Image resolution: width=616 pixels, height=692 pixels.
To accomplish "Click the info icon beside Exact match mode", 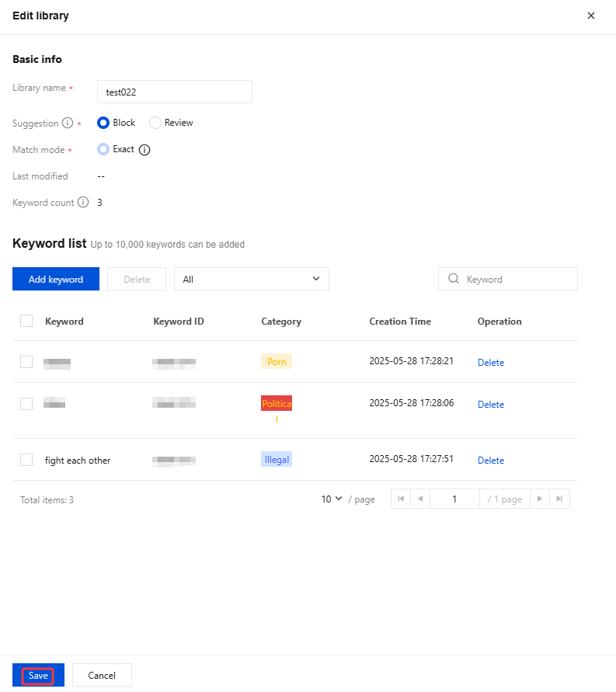I will (144, 150).
